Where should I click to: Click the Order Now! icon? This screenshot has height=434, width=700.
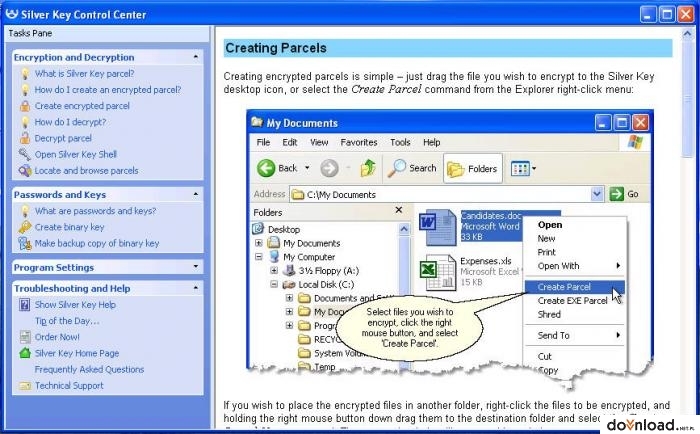point(25,337)
